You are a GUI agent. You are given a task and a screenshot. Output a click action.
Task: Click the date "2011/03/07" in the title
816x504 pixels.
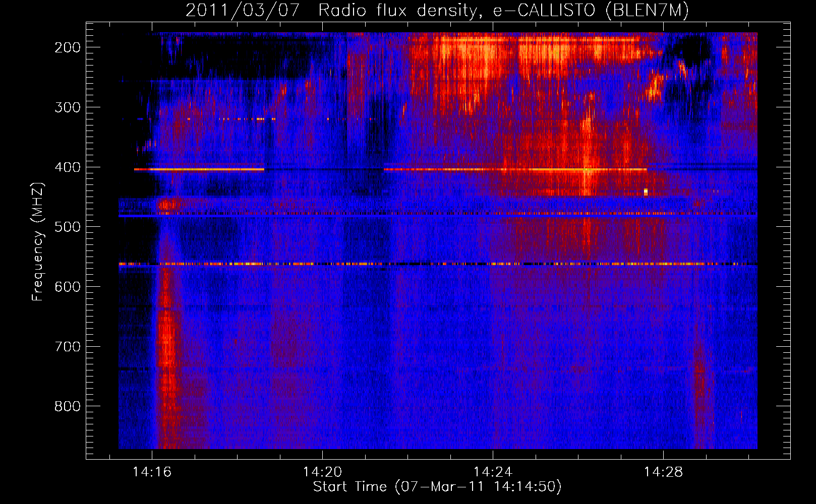243,11
